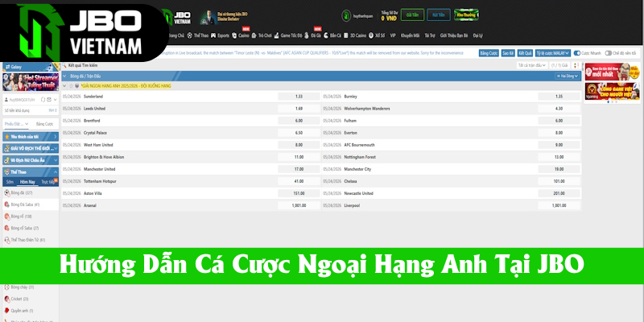The image size is (644, 322).
Task: Click the 3D Casino icon
Action: pos(346,35)
